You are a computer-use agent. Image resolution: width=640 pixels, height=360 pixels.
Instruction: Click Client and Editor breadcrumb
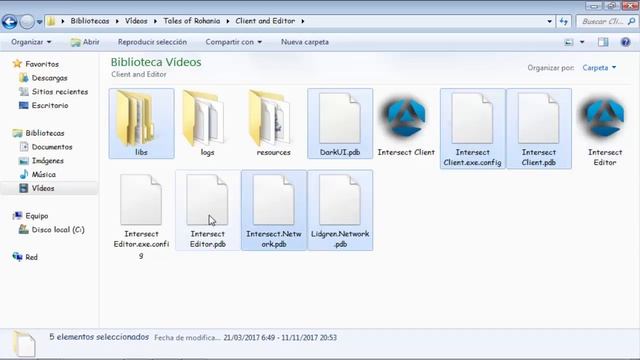point(265,21)
